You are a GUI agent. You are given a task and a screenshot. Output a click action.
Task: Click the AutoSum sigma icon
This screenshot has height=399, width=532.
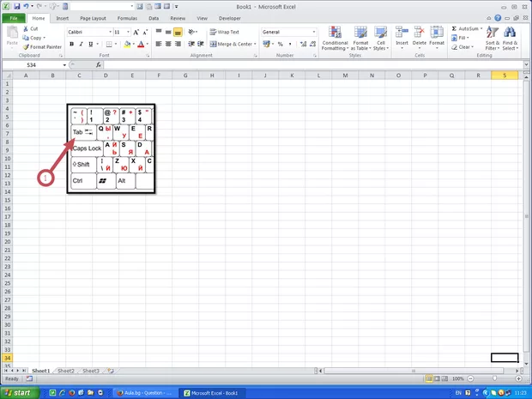[454, 28]
